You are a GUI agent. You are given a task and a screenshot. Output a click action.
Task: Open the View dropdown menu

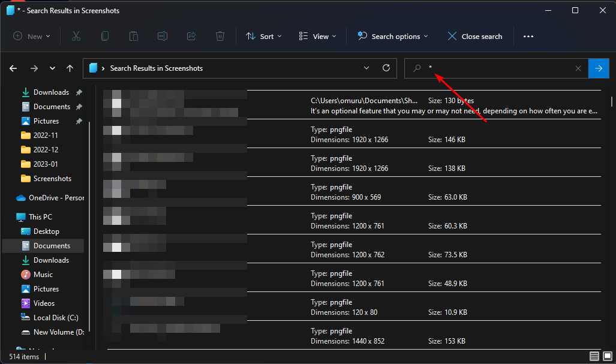[x=318, y=37]
